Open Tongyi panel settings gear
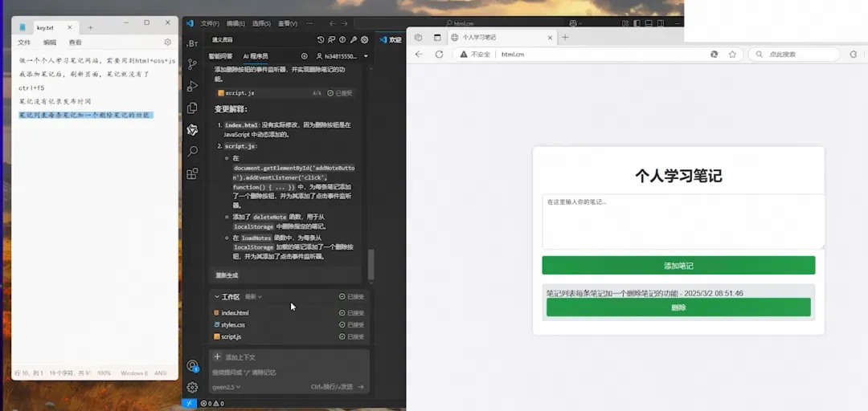 [364, 40]
